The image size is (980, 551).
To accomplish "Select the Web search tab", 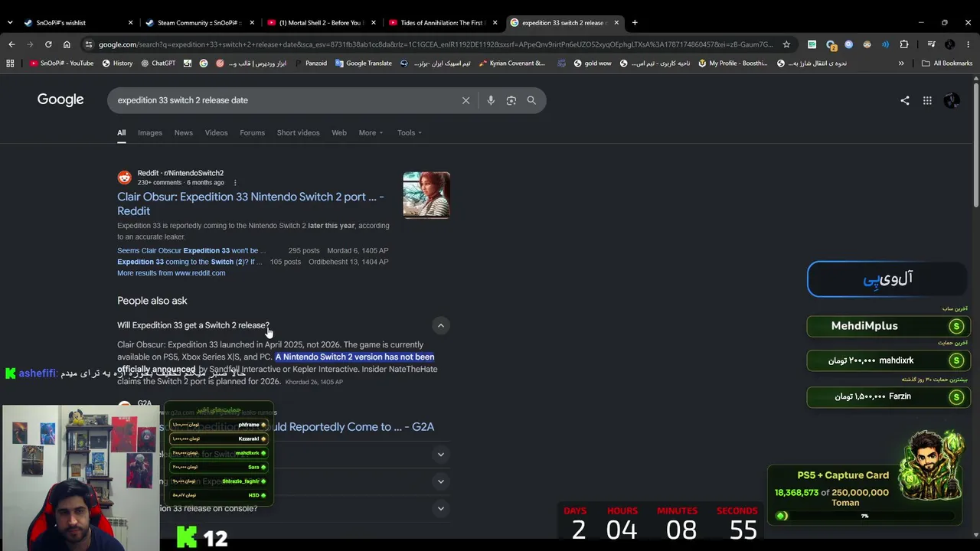I will (339, 132).
